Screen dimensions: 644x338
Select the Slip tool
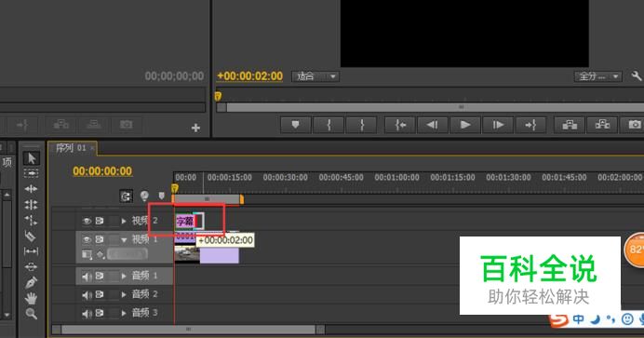coord(32,251)
